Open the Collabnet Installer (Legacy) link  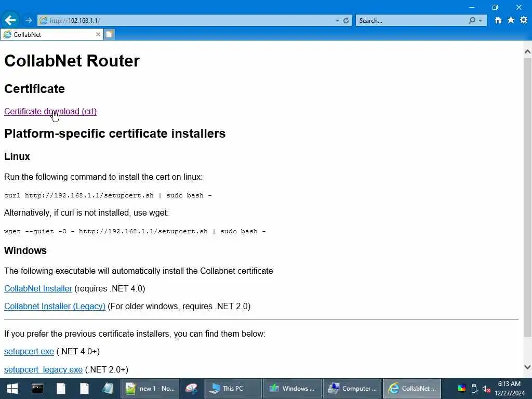[x=55, y=306]
